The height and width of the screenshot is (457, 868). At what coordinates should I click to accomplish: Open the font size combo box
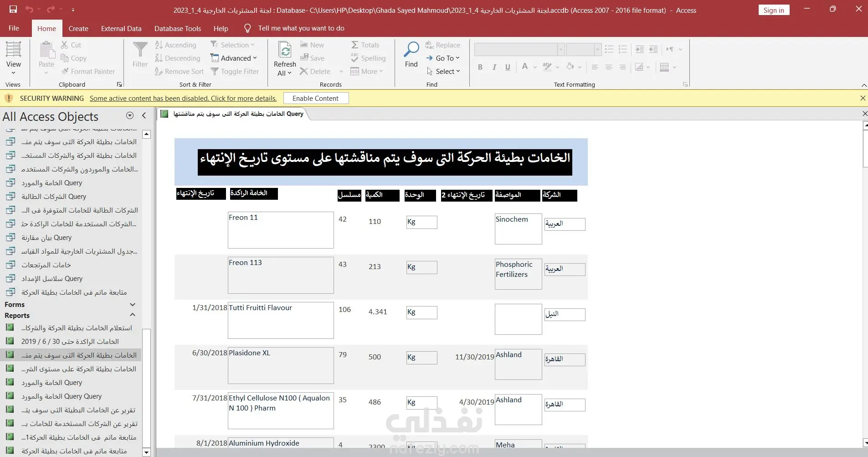point(583,49)
